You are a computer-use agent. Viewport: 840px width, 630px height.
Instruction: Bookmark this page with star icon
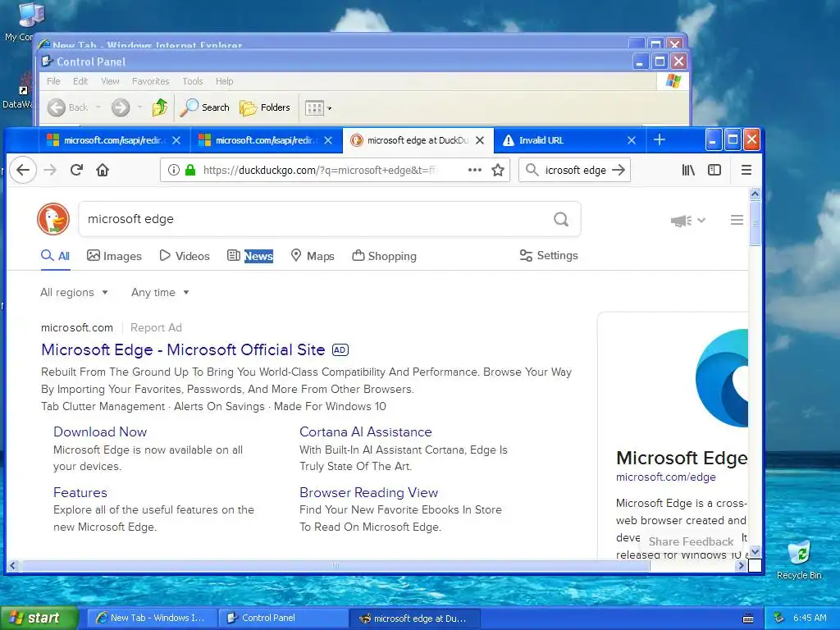[x=498, y=171]
